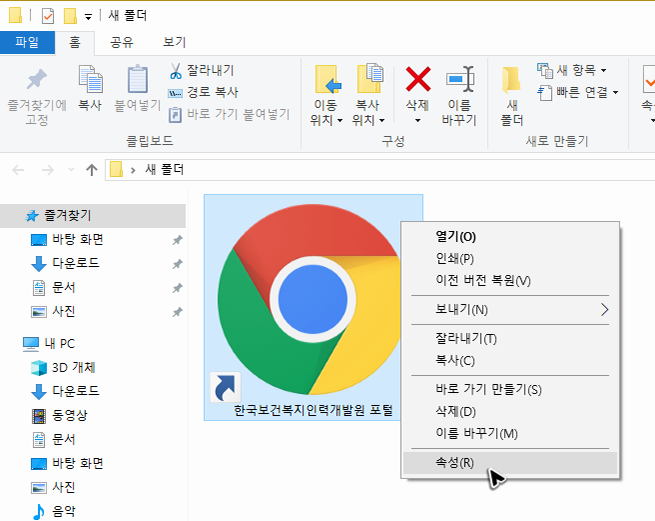Expand the 복사 위치 dropdown arrow
This screenshot has width=655, height=521.
tap(382, 121)
